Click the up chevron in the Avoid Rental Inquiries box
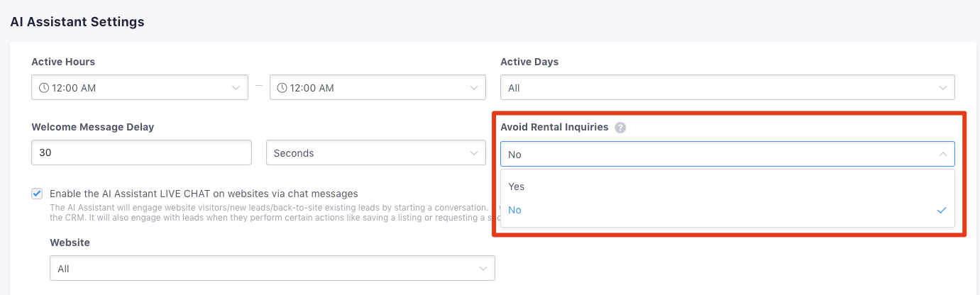980x295 pixels. point(942,154)
